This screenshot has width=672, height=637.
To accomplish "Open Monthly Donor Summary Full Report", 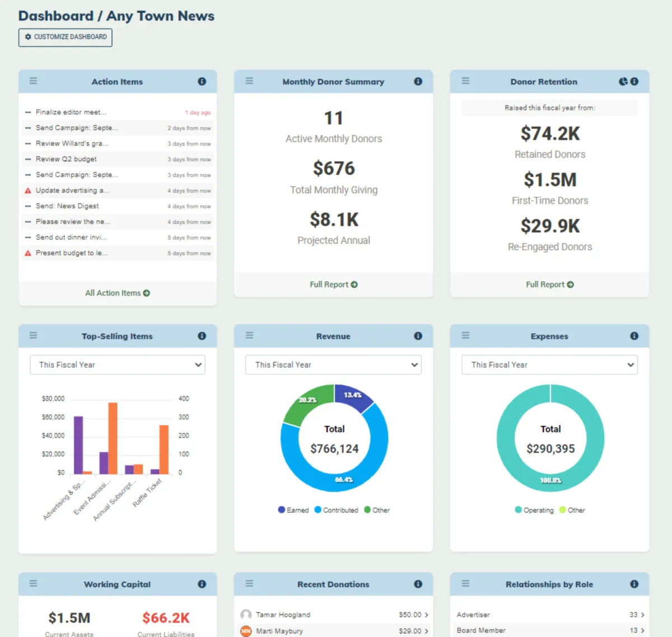I will (x=334, y=284).
